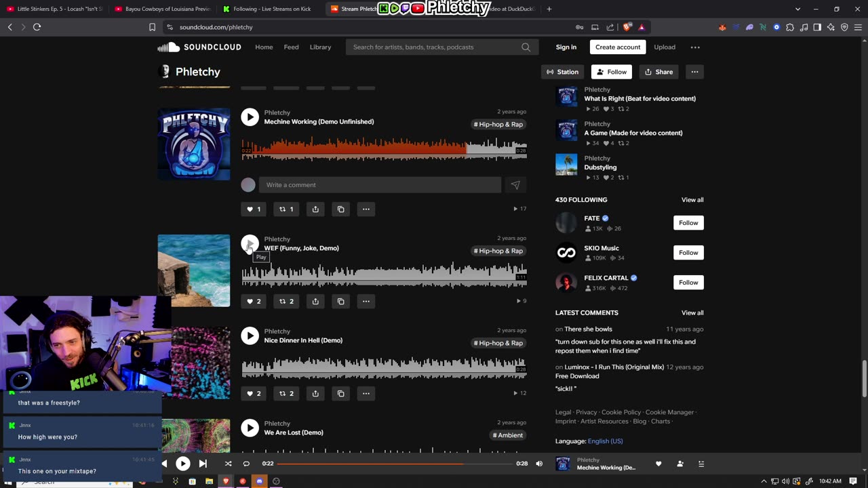Change language via English (US) link
The height and width of the screenshot is (488, 868).
pyautogui.click(x=605, y=441)
